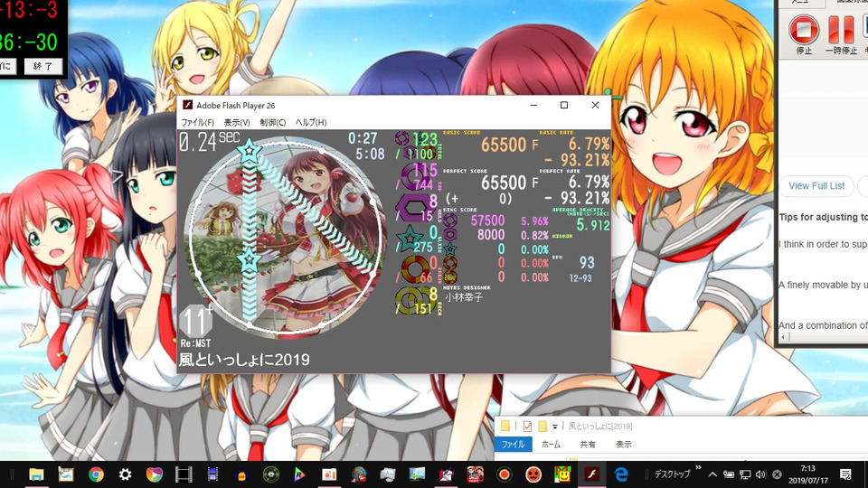Open the ヘルプ(H) menu in Flash Player

tap(310, 122)
